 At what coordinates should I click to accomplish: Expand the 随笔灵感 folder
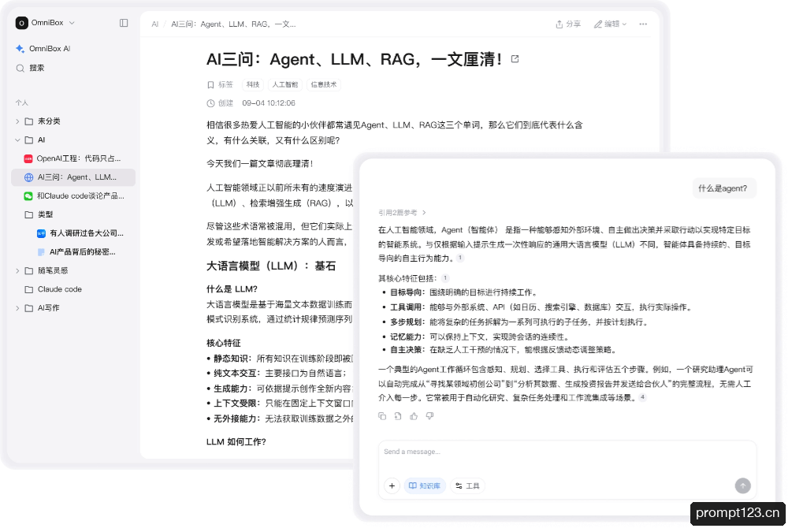(17, 271)
